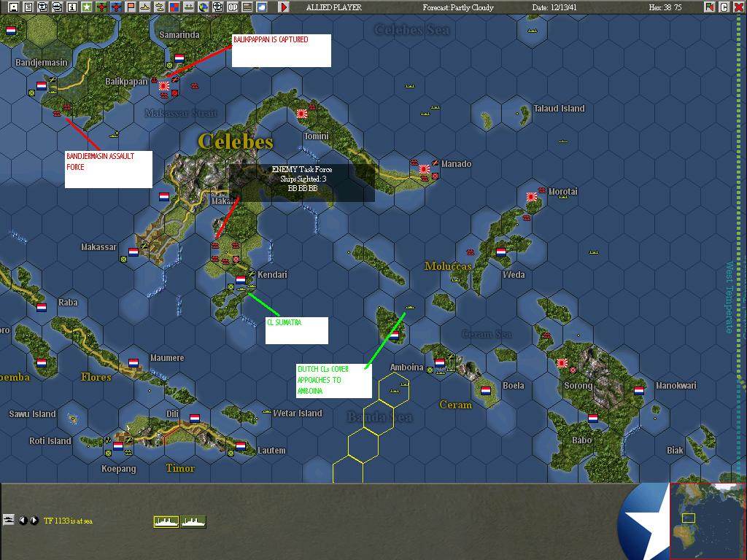
Task: Select the Dutch flag at Koepang
Action: coord(118,446)
